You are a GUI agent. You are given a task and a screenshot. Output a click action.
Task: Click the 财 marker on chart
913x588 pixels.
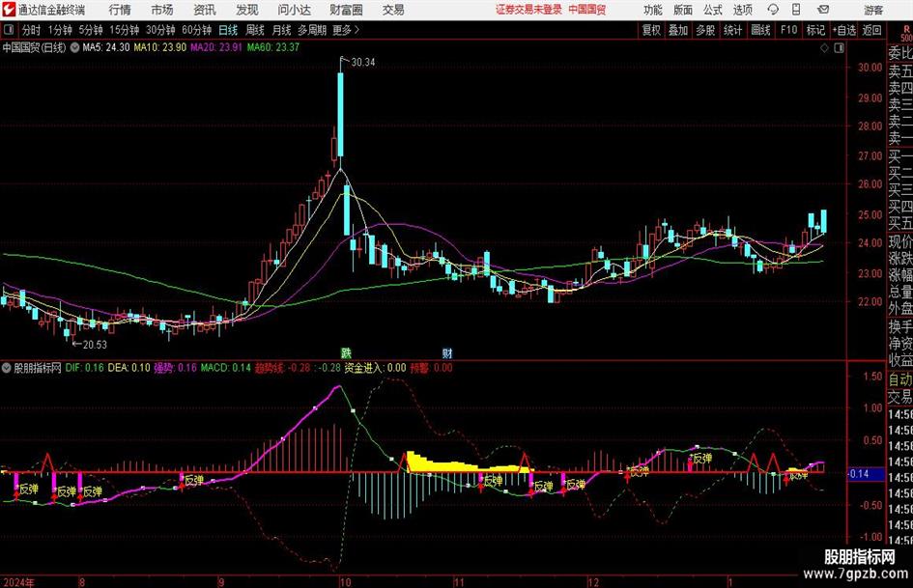(447, 352)
